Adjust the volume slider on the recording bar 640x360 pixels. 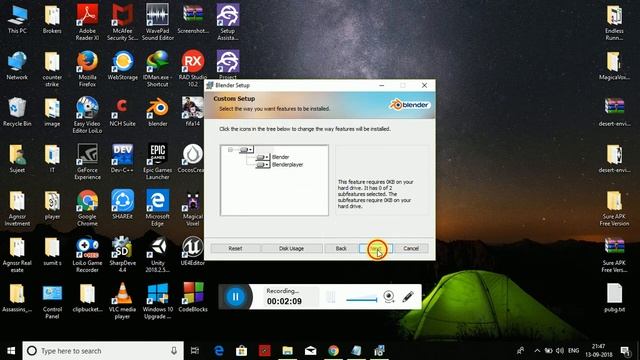pos(362,300)
